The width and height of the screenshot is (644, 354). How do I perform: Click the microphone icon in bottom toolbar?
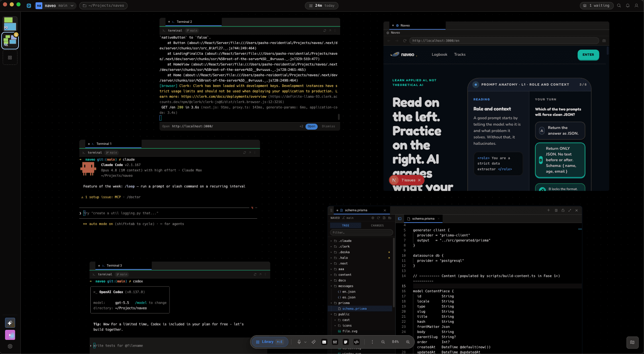(x=299, y=342)
